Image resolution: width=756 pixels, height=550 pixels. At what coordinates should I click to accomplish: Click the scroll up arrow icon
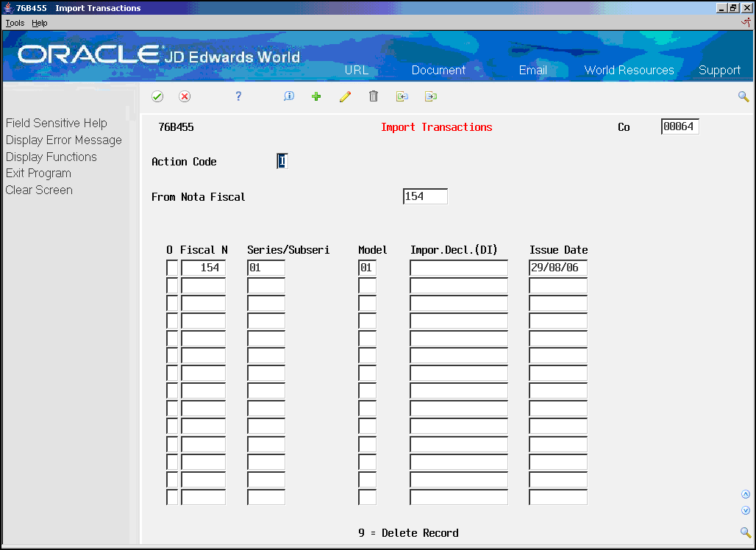[746, 494]
